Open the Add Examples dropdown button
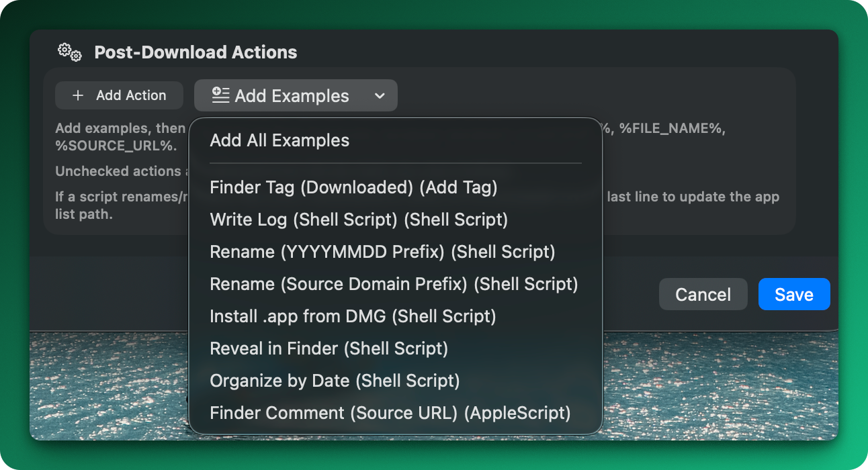 [296, 95]
